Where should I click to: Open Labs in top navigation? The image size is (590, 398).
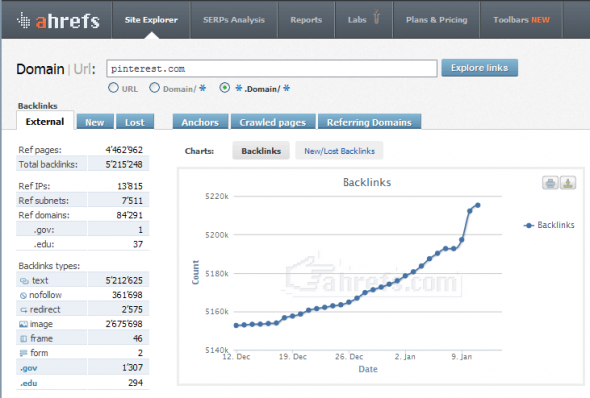(357, 20)
